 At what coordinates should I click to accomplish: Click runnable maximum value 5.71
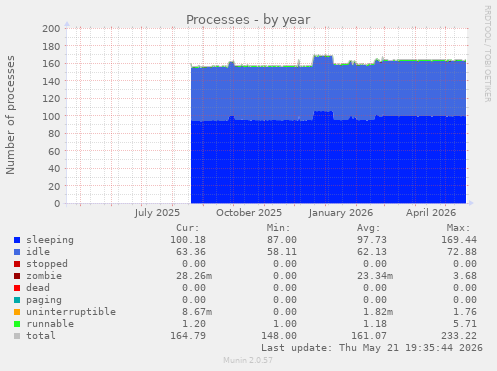pyautogui.click(x=465, y=324)
